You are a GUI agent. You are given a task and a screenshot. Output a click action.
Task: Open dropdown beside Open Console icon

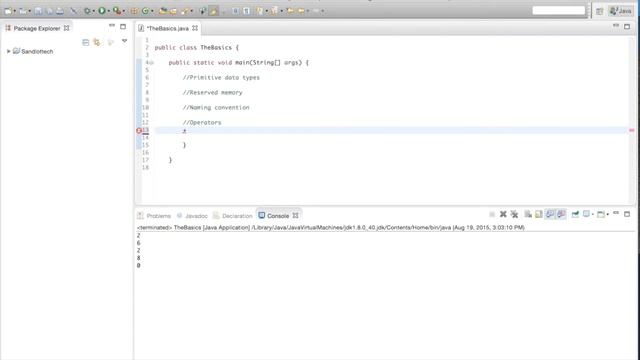[608, 214]
